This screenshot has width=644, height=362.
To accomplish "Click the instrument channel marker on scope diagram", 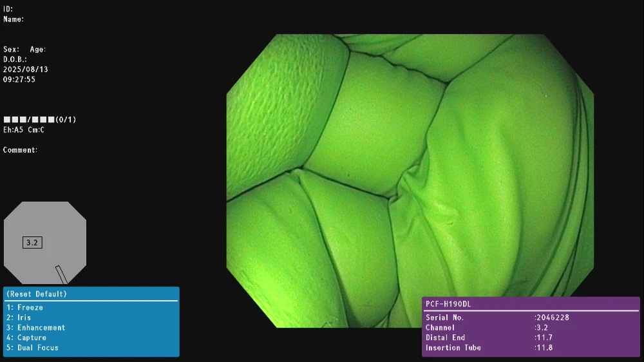I will point(61,274).
